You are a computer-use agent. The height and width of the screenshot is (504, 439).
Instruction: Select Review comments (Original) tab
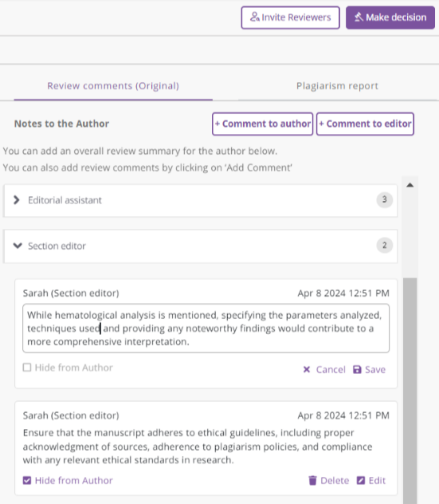pyautogui.click(x=113, y=86)
